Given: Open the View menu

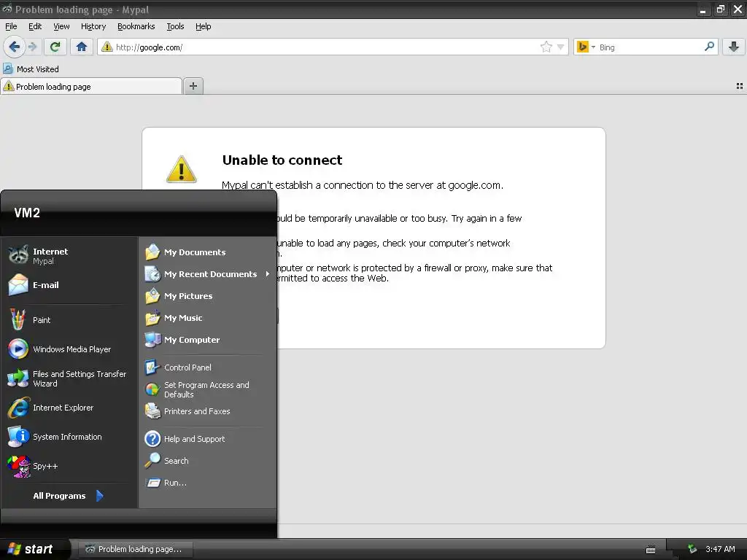Looking at the screenshot, I should (61, 27).
